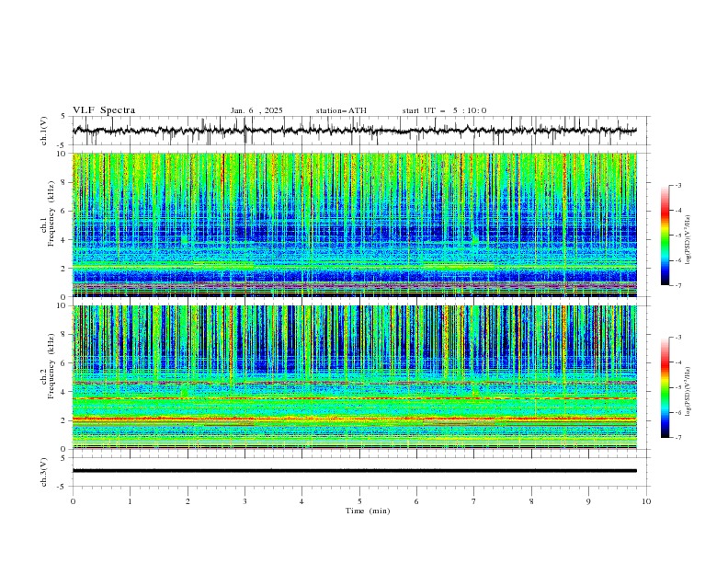
Task: Click the "-7" label on ch.2 color bar
Action: (x=677, y=438)
